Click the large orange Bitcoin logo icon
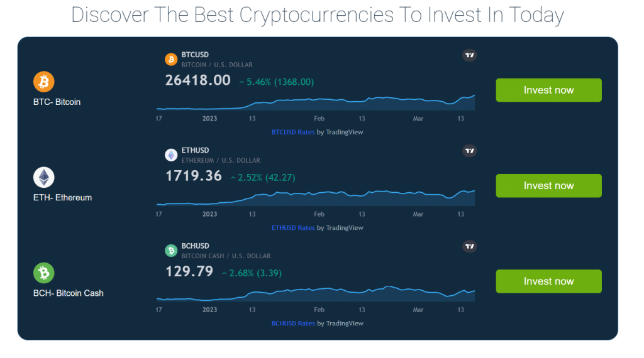This screenshot has width=644, height=358. point(44,82)
